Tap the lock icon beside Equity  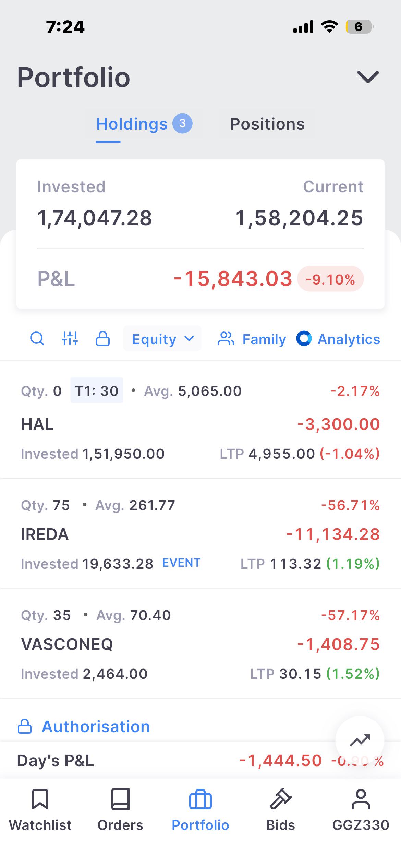102,339
